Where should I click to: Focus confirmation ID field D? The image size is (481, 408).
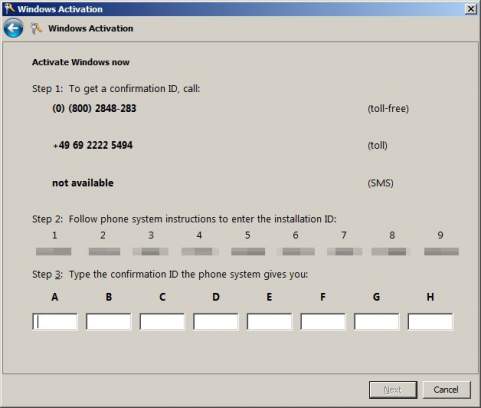(216, 322)
